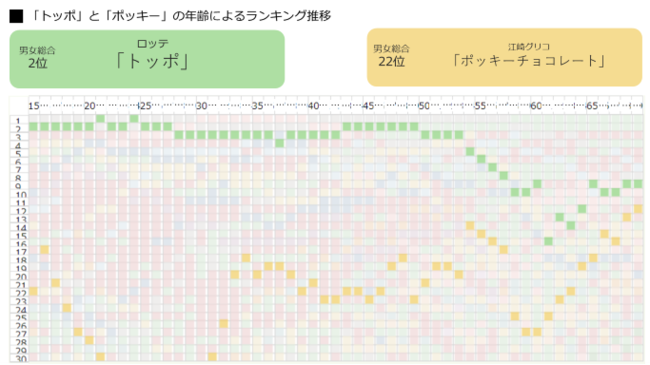Click the yellow rank 30 cell at age 31
Screen dimensions: 650x365
pos(212,357)
